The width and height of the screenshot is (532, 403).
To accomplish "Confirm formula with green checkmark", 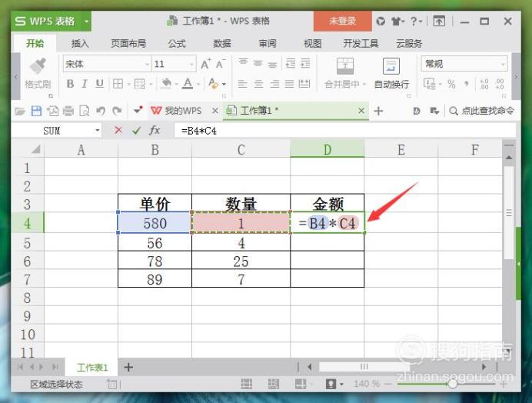I will pyautogui.click(x=136, y=131).
